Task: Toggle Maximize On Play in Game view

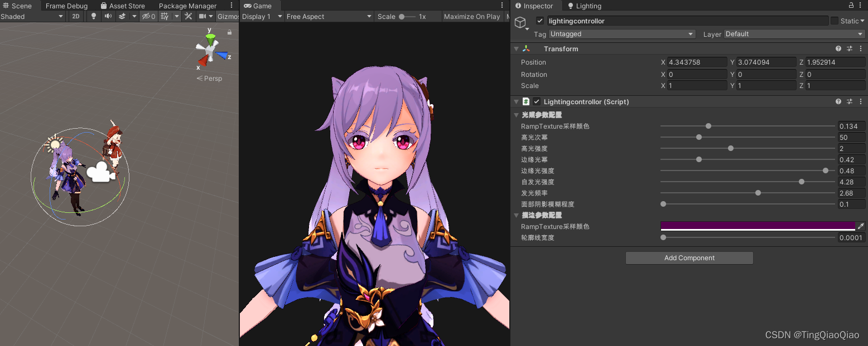Action: click(472, 17)
